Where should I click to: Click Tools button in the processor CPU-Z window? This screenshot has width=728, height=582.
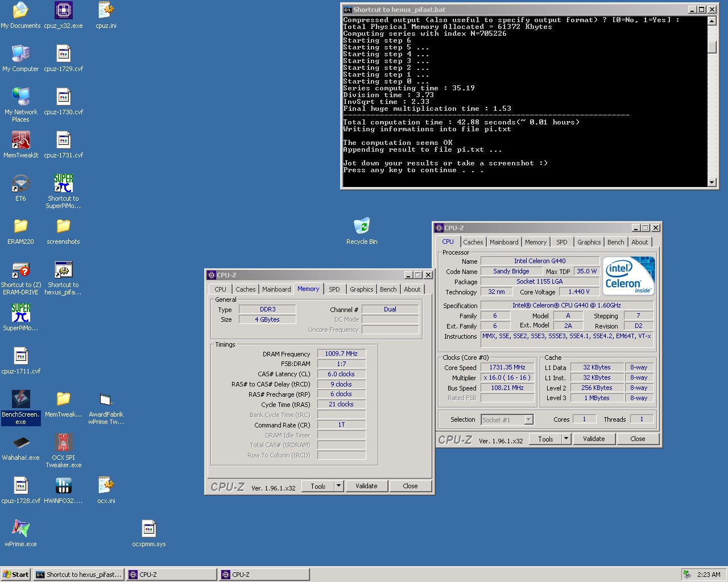545,439
